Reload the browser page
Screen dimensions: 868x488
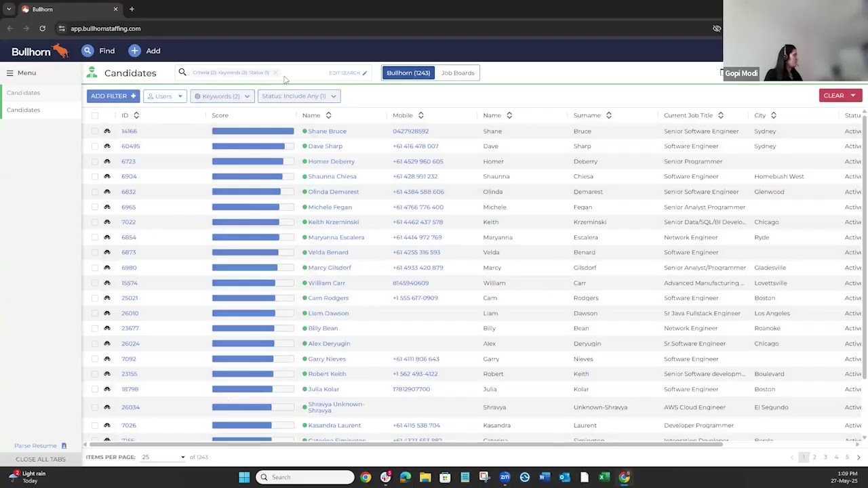(x=42, y=28)
